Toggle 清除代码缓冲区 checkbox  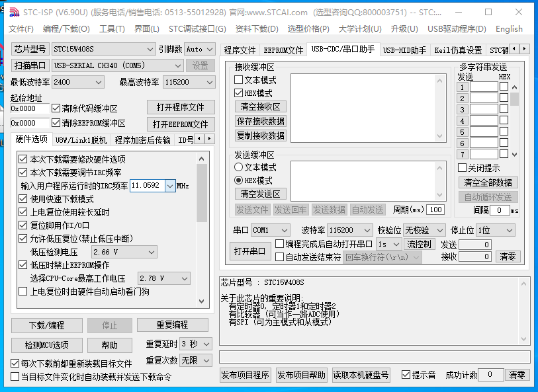[56, 108]
